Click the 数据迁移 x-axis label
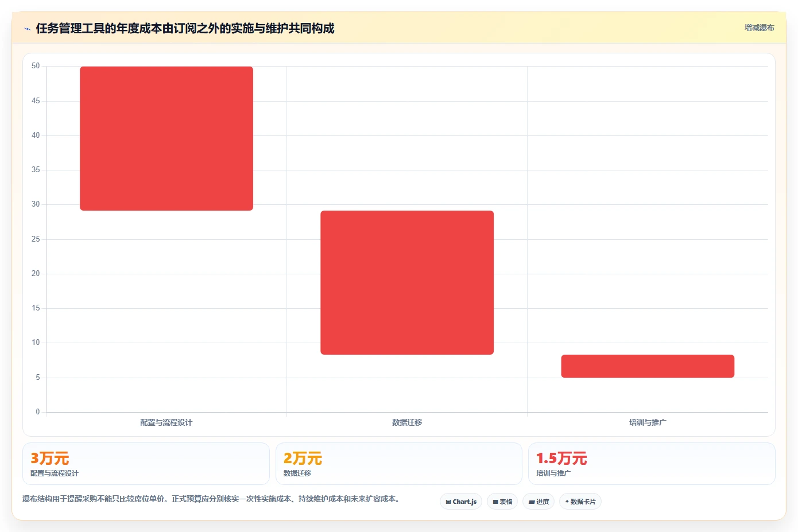This screenshot has height=532, width=798. pyautogui.click(x=407, y=422)
